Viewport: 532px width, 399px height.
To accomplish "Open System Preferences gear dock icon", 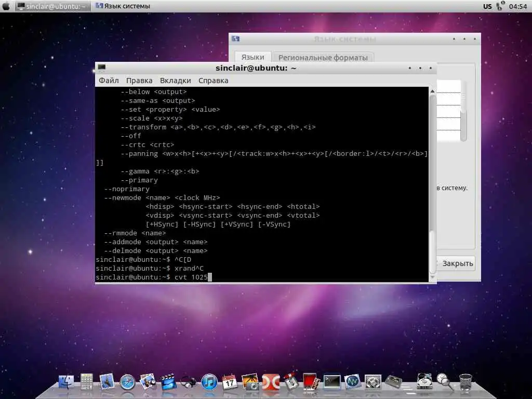I will (373, 383).
